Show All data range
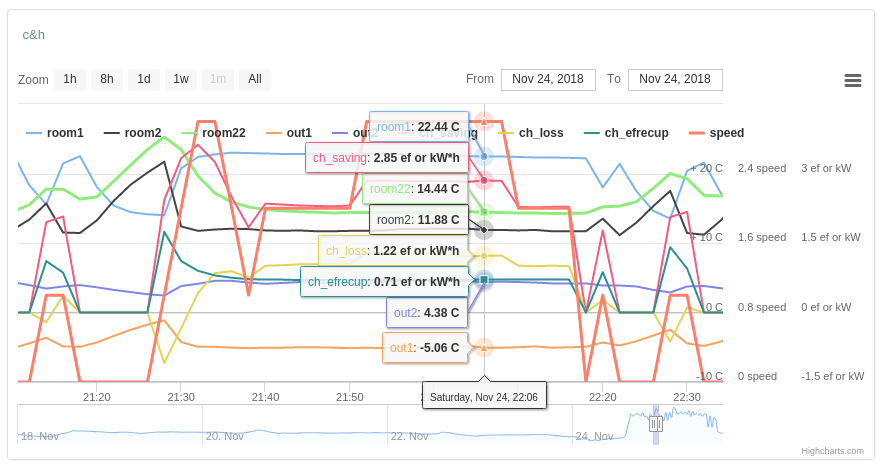Image resolution: width=882 pixels, height=466 pixels. tap(255, 79)
